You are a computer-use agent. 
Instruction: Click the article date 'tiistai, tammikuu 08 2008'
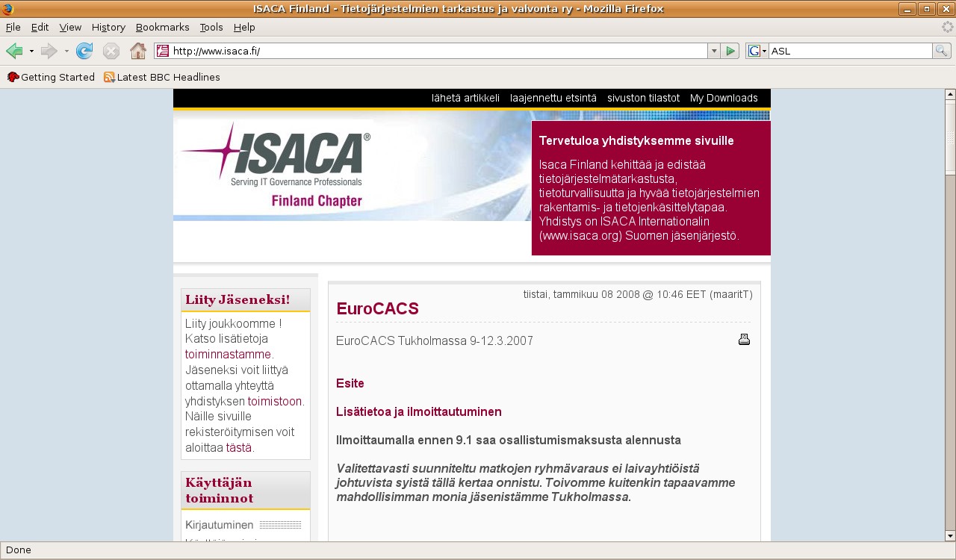click(582, 294)
